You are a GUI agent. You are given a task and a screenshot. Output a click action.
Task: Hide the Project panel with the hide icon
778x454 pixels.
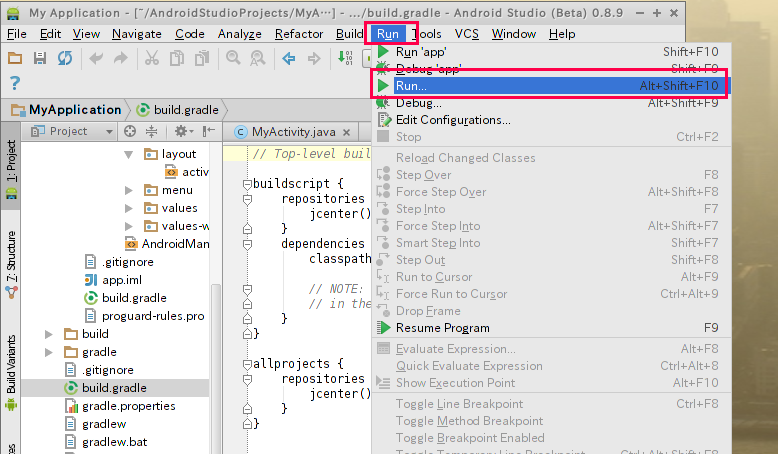tap(208, 131)
